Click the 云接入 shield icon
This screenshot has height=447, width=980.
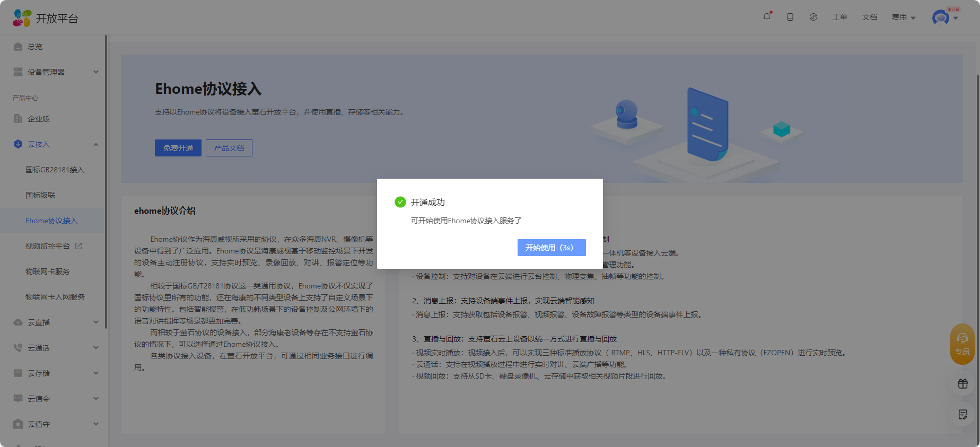tap(18, 144)
